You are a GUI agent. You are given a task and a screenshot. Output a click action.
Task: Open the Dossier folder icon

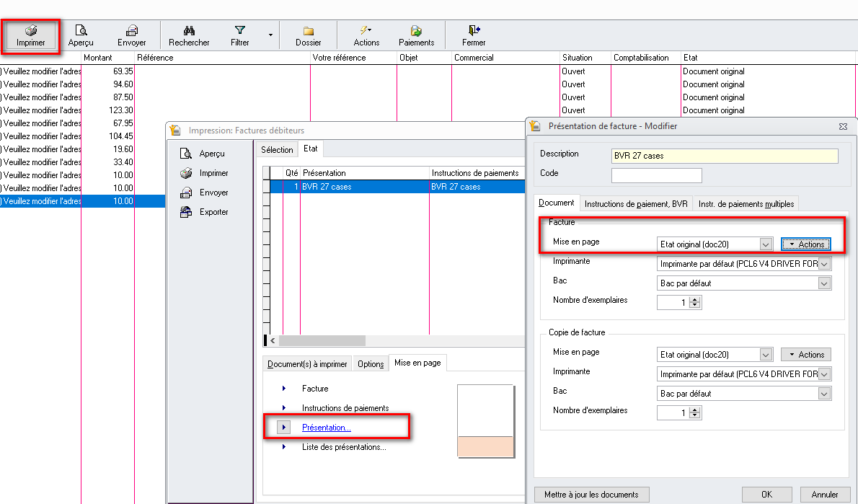click(309, 31)
